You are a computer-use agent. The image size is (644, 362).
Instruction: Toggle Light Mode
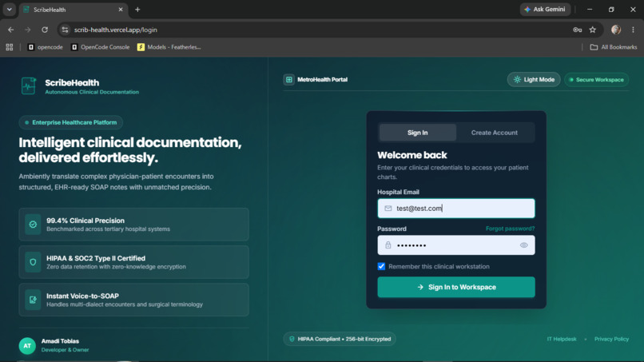tap(534, 80)
